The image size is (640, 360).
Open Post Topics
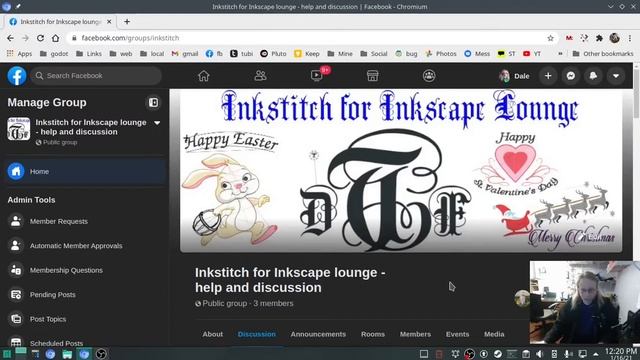(48, 319)
